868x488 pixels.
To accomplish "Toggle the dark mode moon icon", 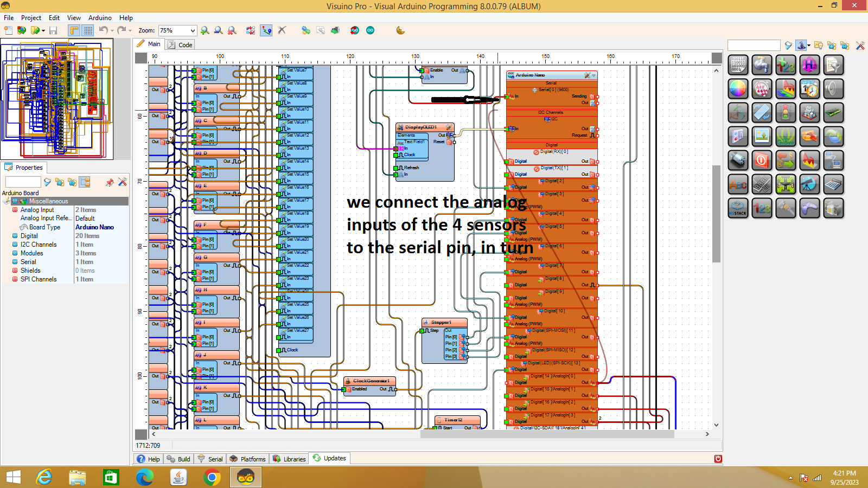I will 400,30.
